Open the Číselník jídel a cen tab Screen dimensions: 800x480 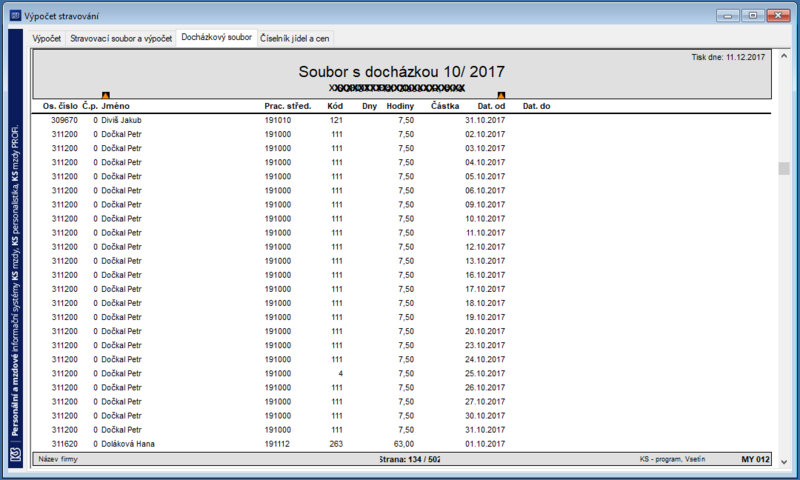click(294, 38)
